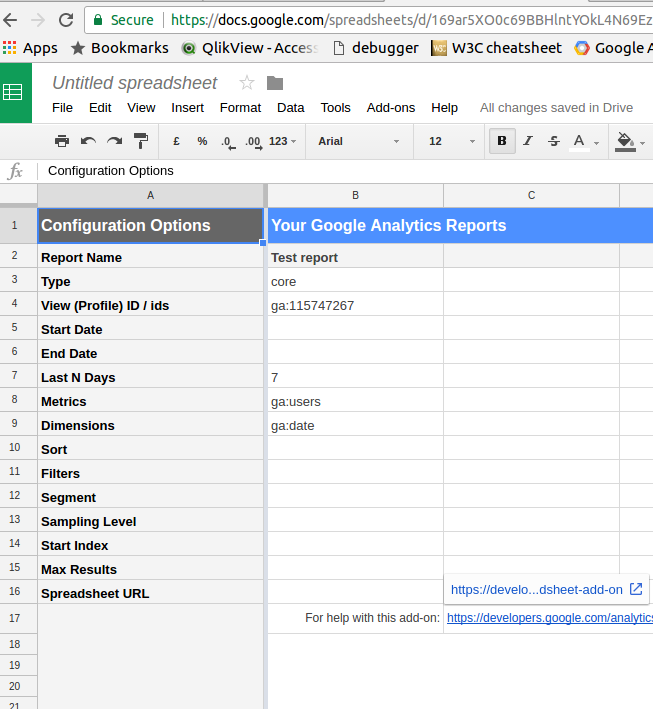Open the W3C cheatsheet bookmark
653x709 pixels.
(497, 48)
